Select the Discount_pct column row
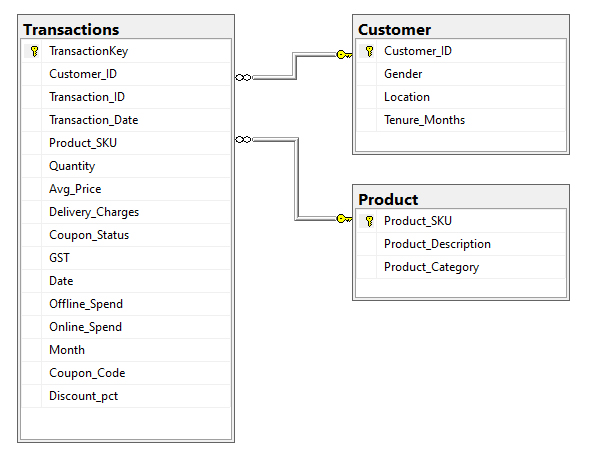The height and width of the screenshot is (461, 595). (x=126, y=396)
